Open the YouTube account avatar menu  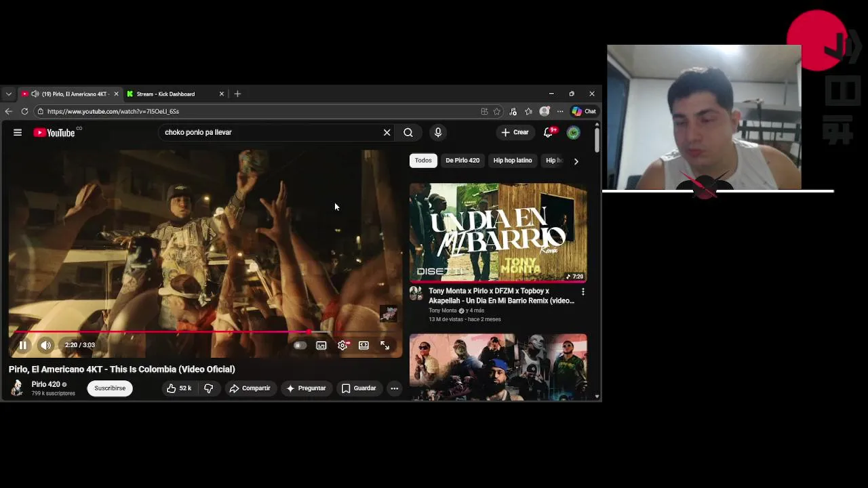click(574, 133)
